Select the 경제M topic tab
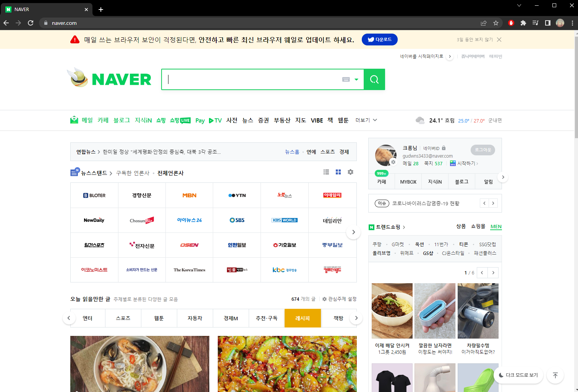The image size is (578, 392). pos(231,318)
